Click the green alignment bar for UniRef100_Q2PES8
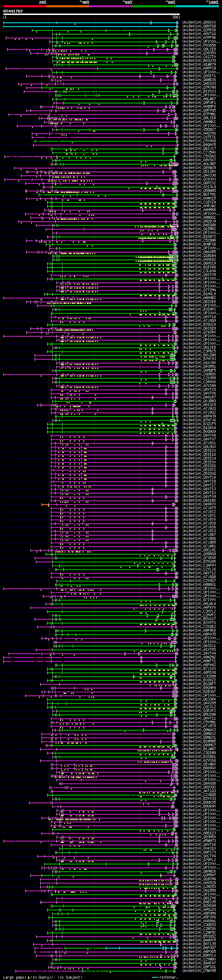222x980 pixels. 105,30
